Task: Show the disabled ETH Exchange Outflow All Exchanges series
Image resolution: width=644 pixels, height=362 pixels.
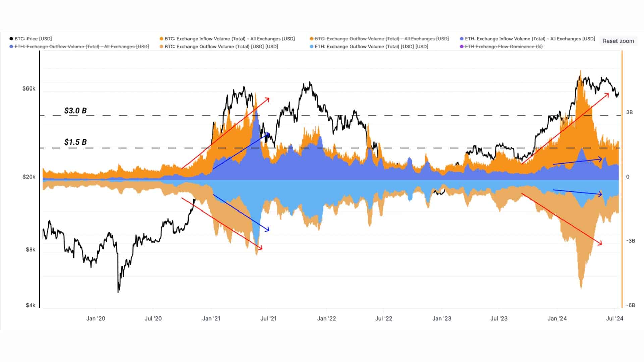Action: (79, 47)
